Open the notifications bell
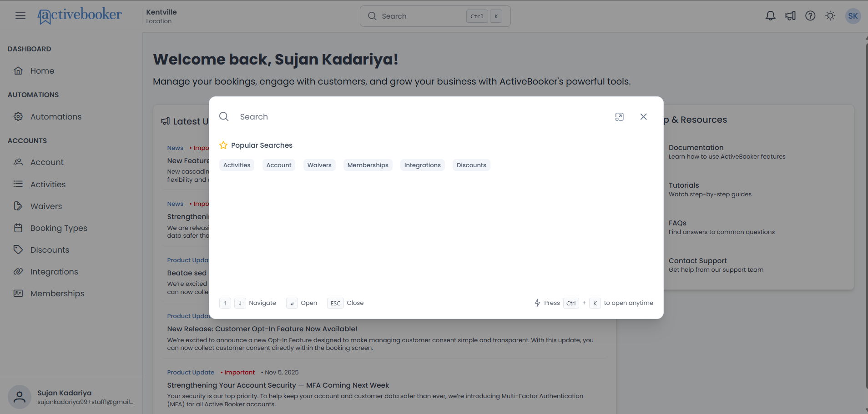 point(770,16)
